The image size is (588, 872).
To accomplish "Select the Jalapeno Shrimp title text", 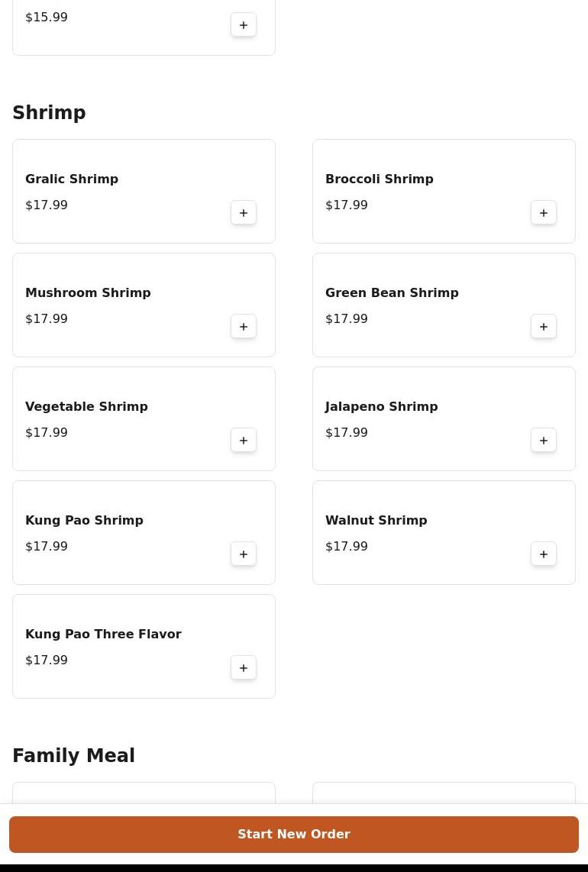I will (382, 406).
